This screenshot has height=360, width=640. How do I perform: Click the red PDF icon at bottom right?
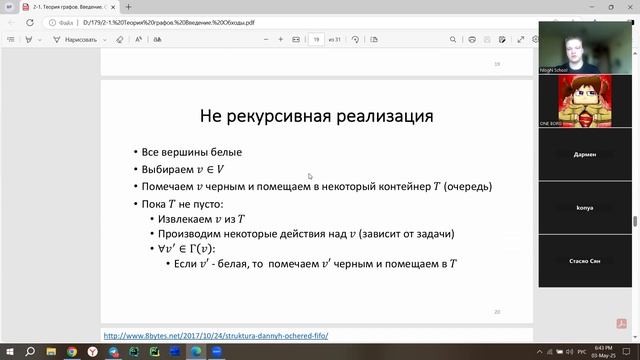point(622,324)
